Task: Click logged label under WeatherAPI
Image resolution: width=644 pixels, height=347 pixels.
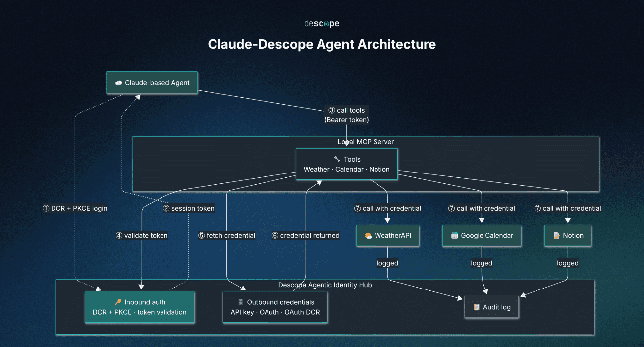Action: click(387, 263)
